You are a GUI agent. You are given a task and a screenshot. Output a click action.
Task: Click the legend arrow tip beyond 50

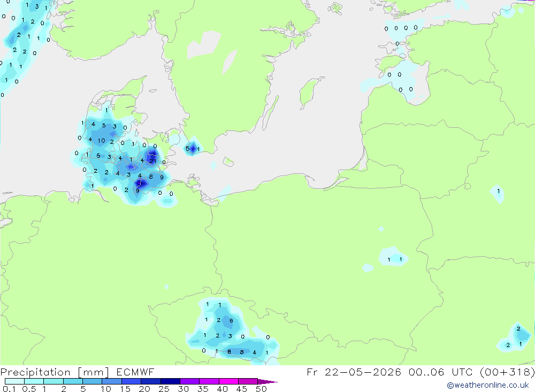coord(267,382)
